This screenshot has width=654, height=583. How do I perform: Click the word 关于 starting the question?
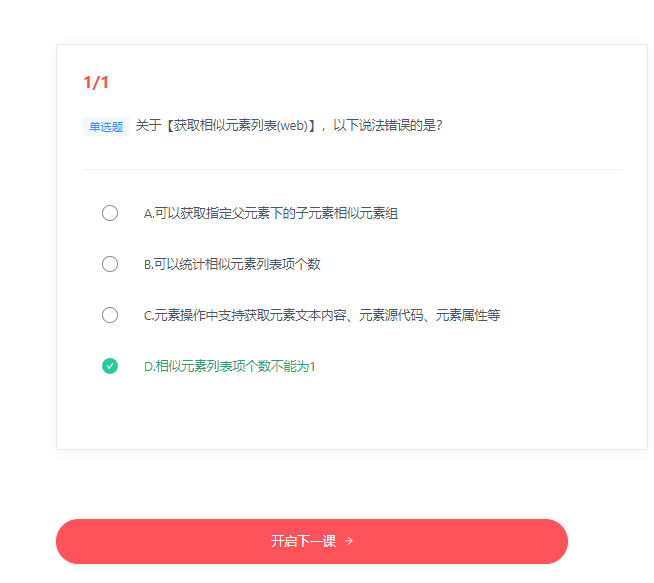tap(147, 126)
